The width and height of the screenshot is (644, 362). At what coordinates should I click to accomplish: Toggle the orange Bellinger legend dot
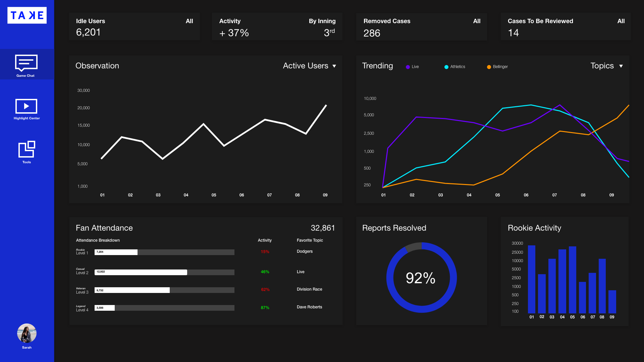[x=489, y=67]
